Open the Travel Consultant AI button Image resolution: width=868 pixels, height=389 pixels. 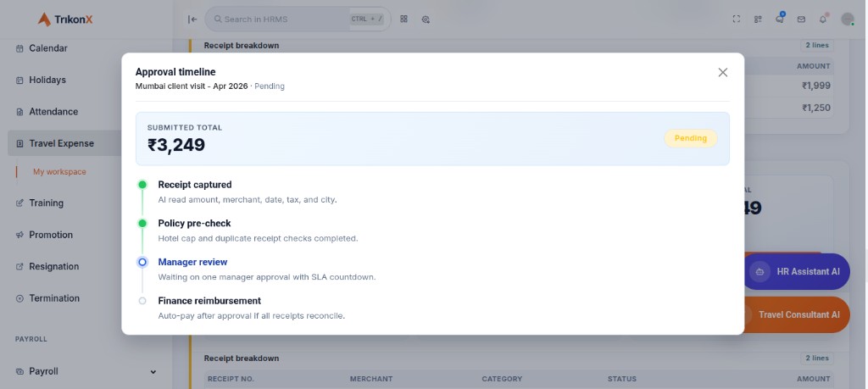(x=797, y=314)
